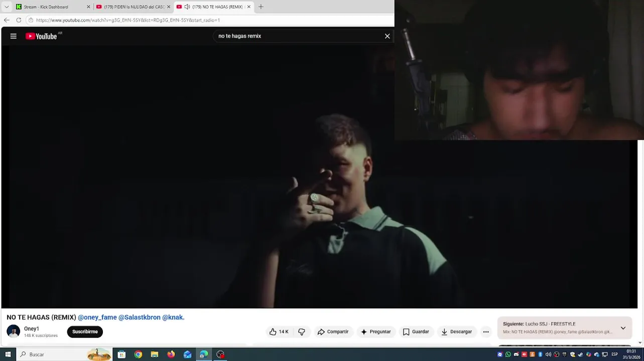The height and width of the screenshot is (361, 644).
Task: Click the browser address bar URL
Action: 128,20
